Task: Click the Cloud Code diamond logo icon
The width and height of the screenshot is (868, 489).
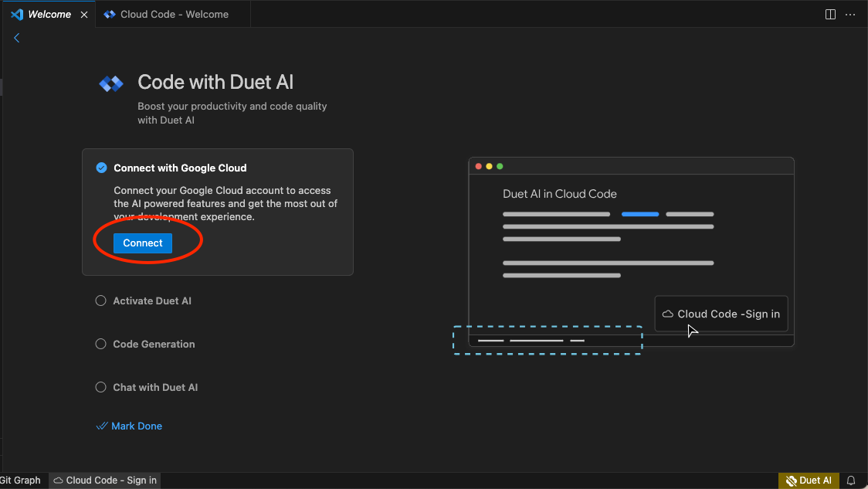Action: [110, 83]
